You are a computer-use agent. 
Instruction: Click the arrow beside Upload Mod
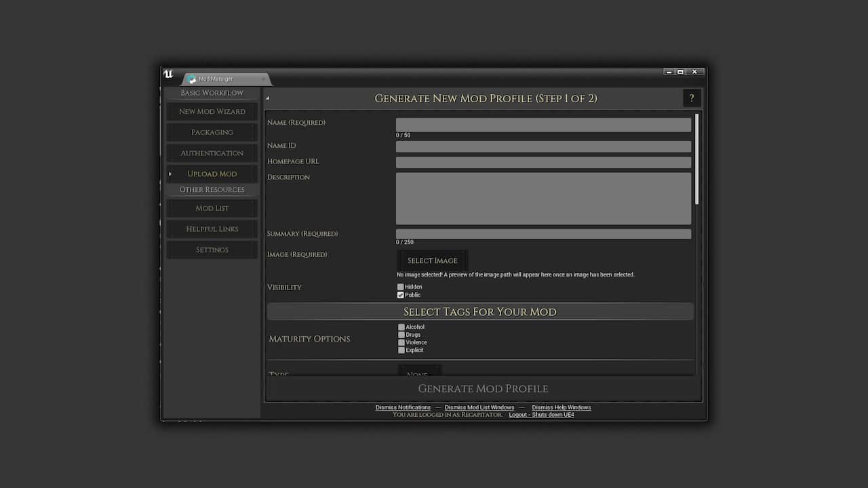coord(170,174)
